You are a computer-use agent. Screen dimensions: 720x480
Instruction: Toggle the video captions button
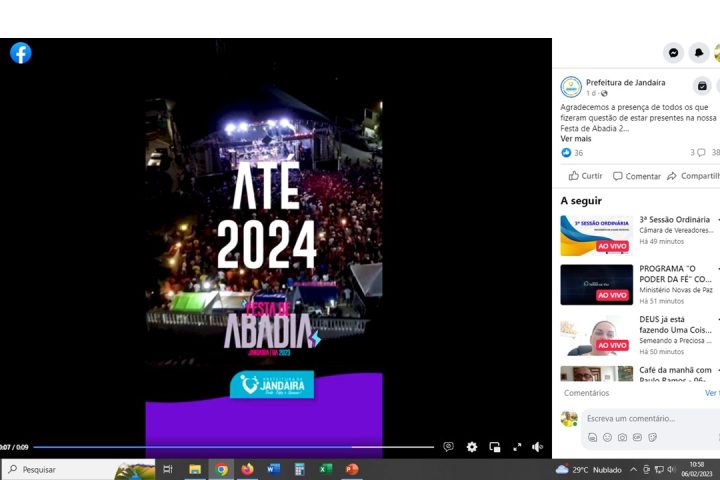tap(448, 447)
